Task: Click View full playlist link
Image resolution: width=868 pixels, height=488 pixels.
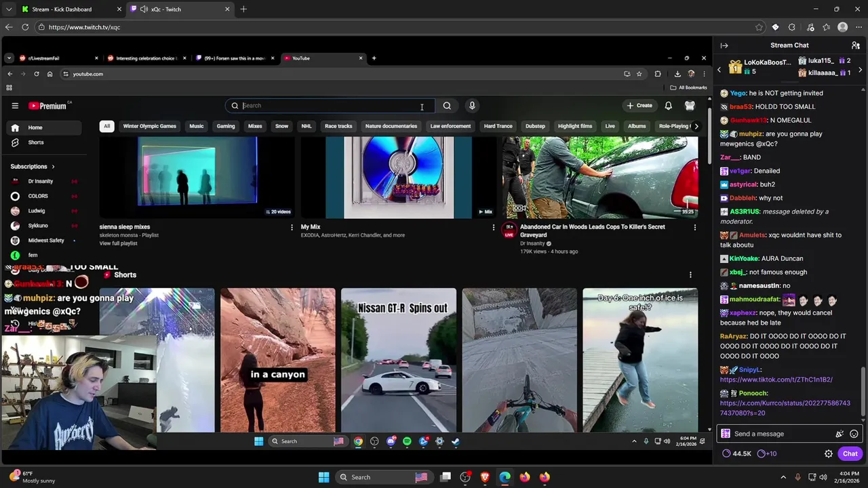Action: coord(118,243)
